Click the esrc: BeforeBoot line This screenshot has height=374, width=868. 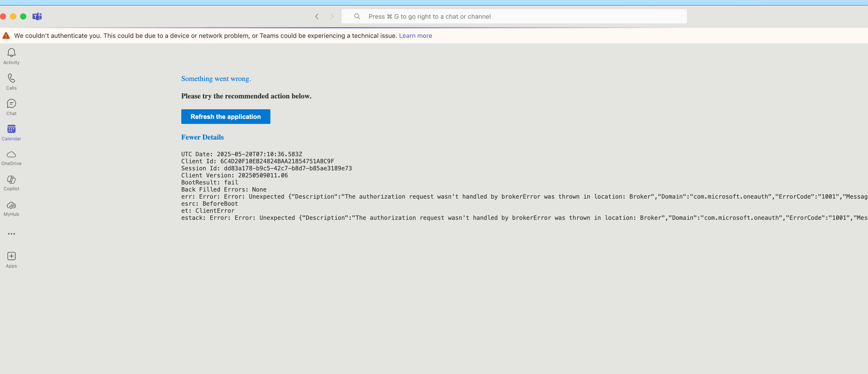(x=210, y=204)
